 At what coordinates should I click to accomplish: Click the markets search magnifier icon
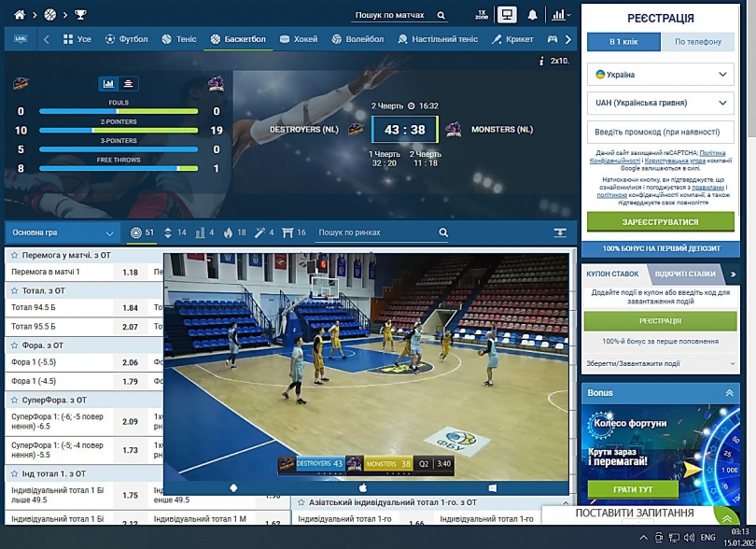point(443,232)
